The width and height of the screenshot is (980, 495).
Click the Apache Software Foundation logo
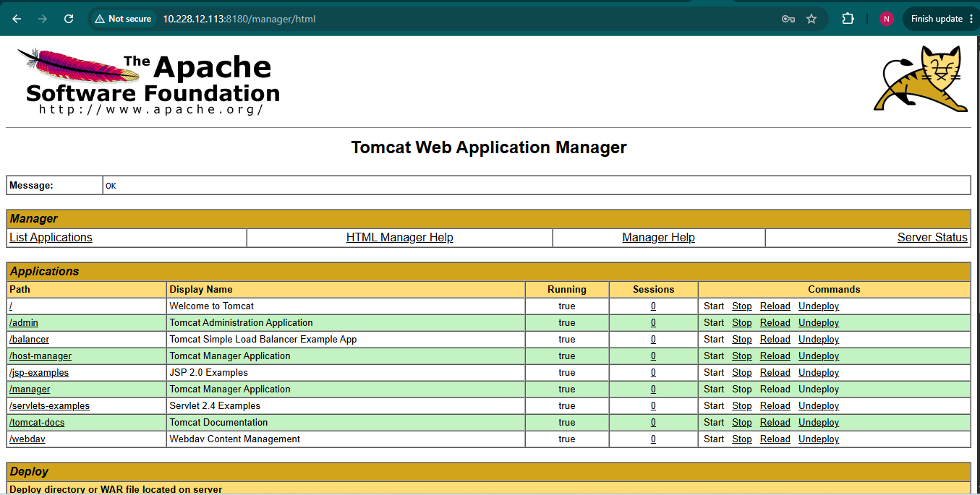click(148, 81)
